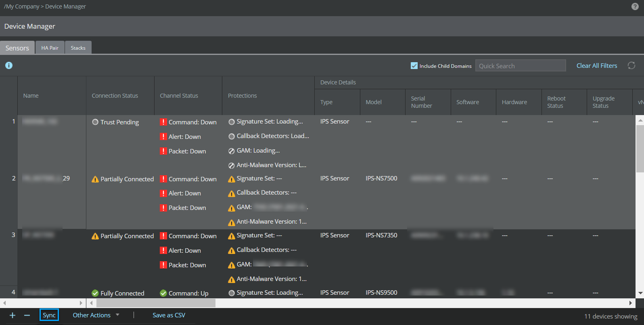
Task: Click row 2 Partially Connected warning icon
Action: [95, 179]
